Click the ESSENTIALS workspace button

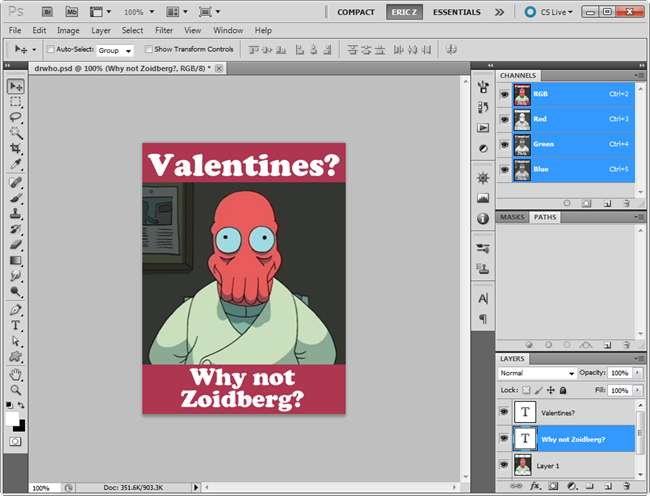(x=456, y=12)
